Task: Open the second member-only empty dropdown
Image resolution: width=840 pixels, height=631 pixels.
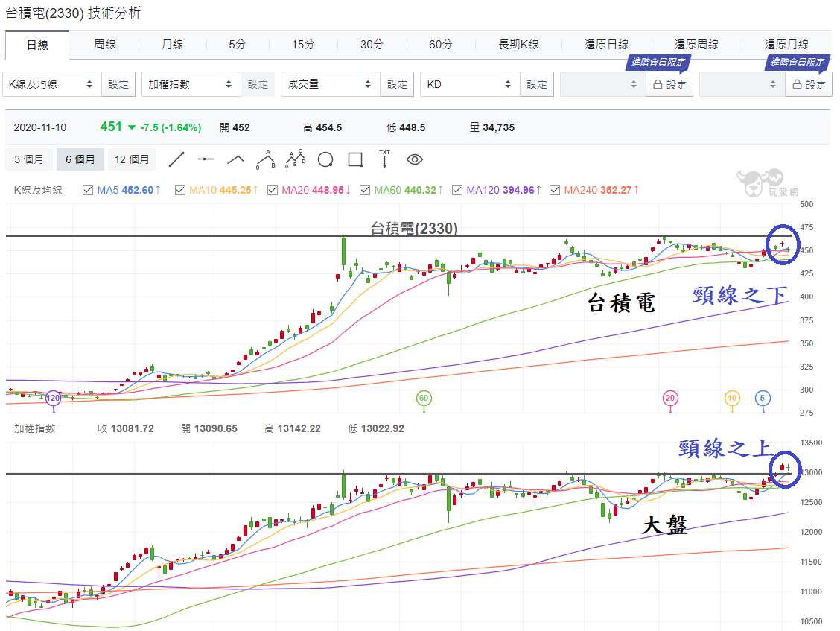Action: [x=742, y=85]
